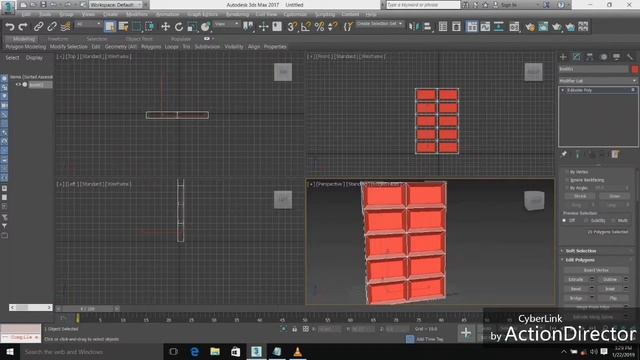Screen dimensions: 640x360
Task: Switch to the Hierarchy command panel tab
Action: (x=590, y=57)
